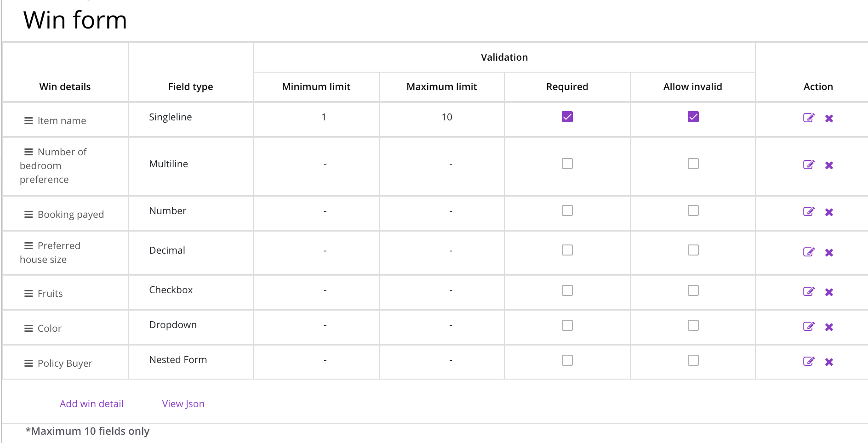Remove the Fruits win detail
This screenshot has height=443, width=868.
point(829,292)
